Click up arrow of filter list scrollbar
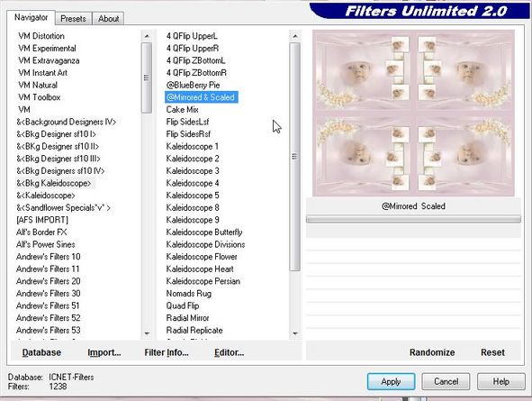The height and width of the screenshot is (401, 532). tap(295, 36)
